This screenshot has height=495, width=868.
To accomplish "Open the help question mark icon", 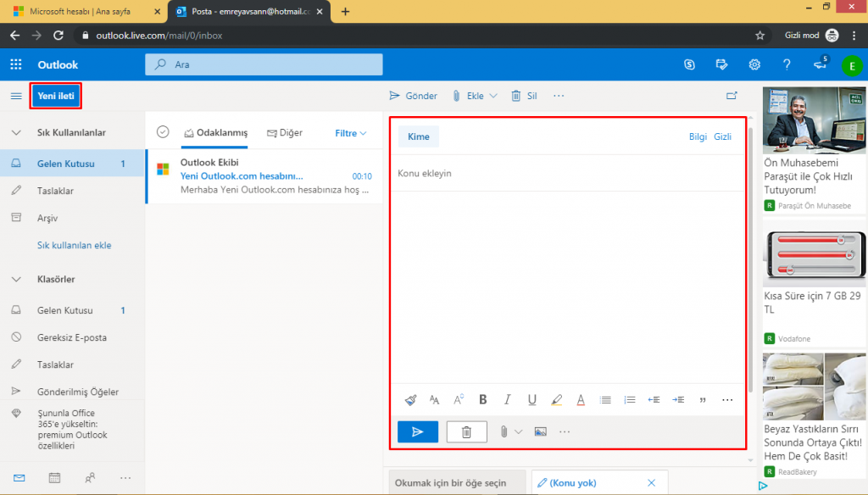I will 787,64.
